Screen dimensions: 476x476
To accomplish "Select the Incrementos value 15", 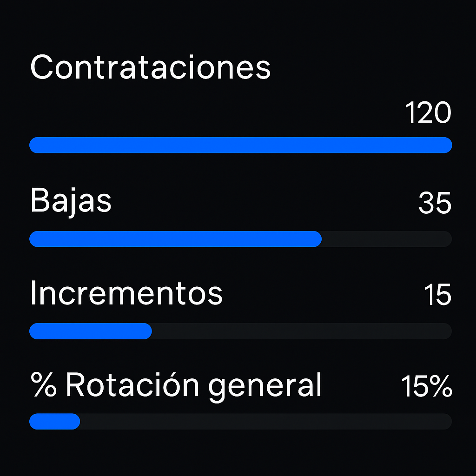I will pyautogui.click(x=437, y=295).
